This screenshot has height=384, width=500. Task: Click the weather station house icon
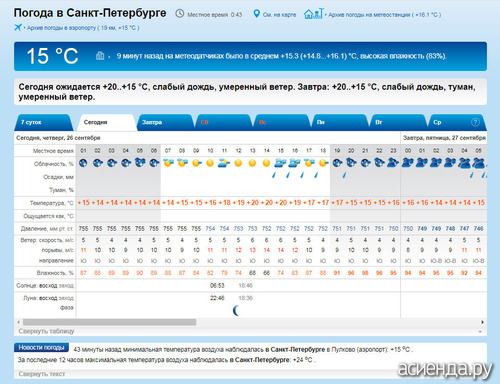[x=314, y=14]
